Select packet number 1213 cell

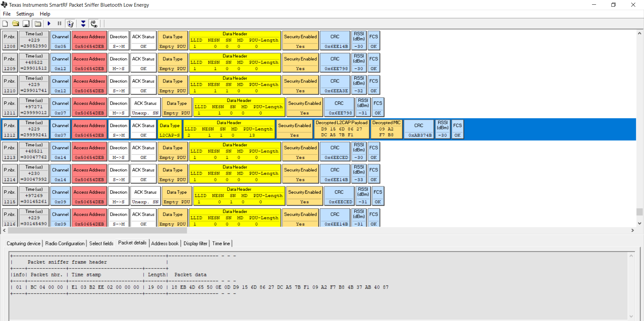pyautogui.click(x=10, y=151)
